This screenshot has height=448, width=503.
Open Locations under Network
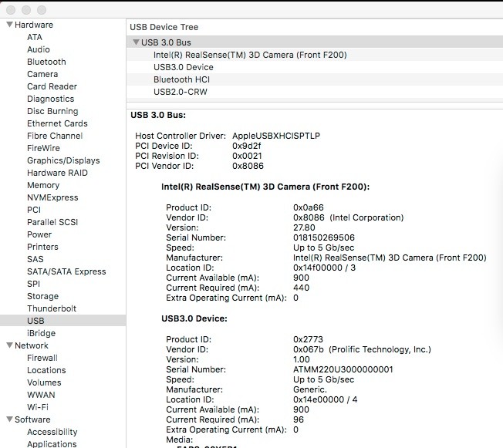click(x=46, y=370)
